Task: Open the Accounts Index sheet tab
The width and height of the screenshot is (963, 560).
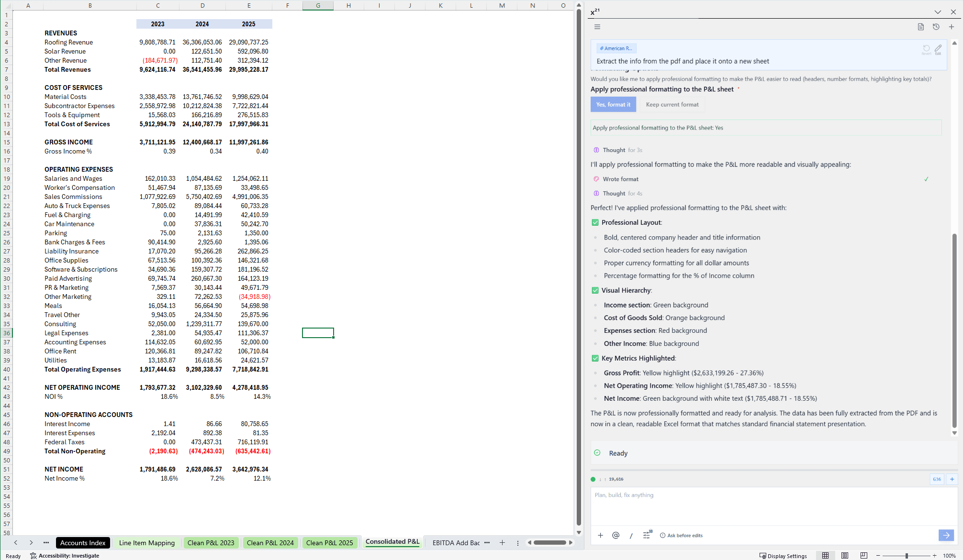Action: 83,543
